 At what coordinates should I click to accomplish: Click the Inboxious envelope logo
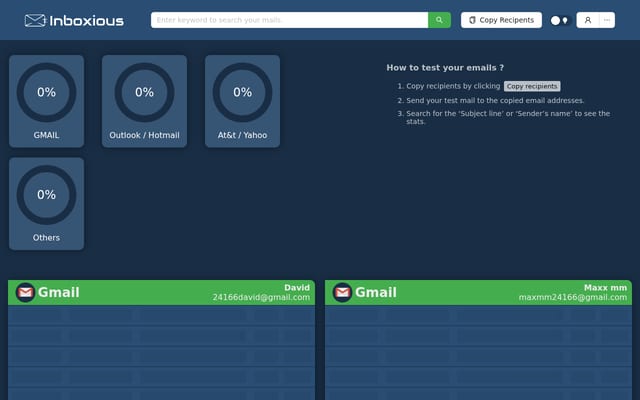(74, 20)
